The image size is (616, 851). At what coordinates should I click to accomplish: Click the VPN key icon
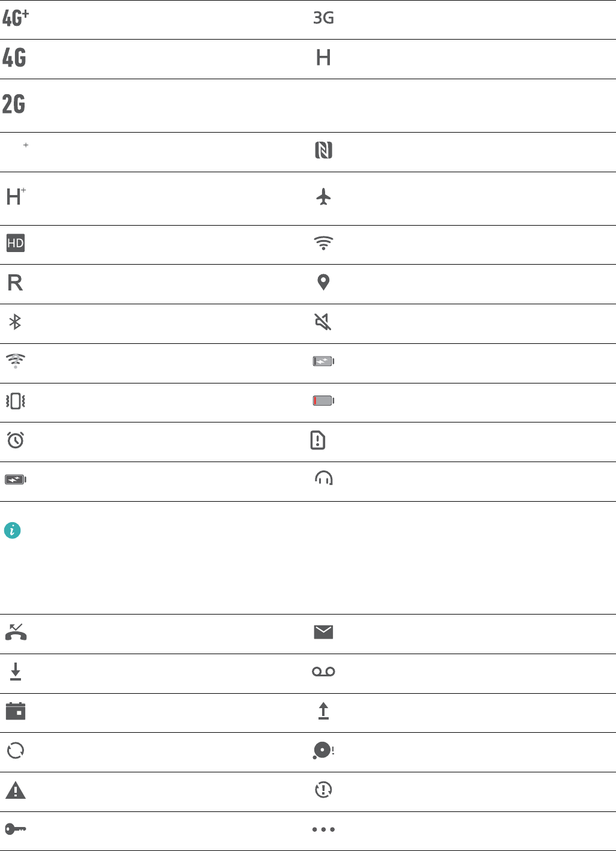16,829
